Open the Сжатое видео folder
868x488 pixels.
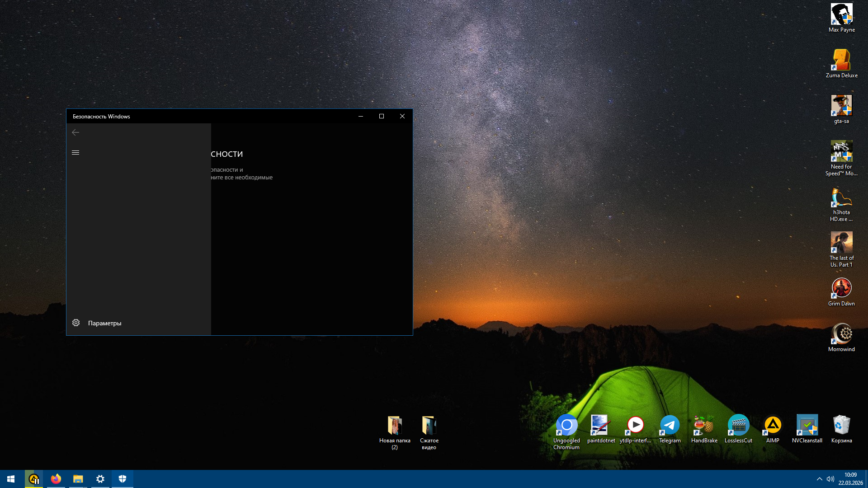(429, 426)
